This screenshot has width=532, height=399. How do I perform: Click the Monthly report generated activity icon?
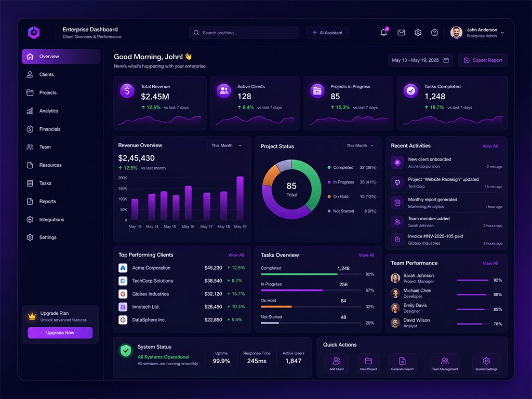pyautogui.click(x=397, y=203)
